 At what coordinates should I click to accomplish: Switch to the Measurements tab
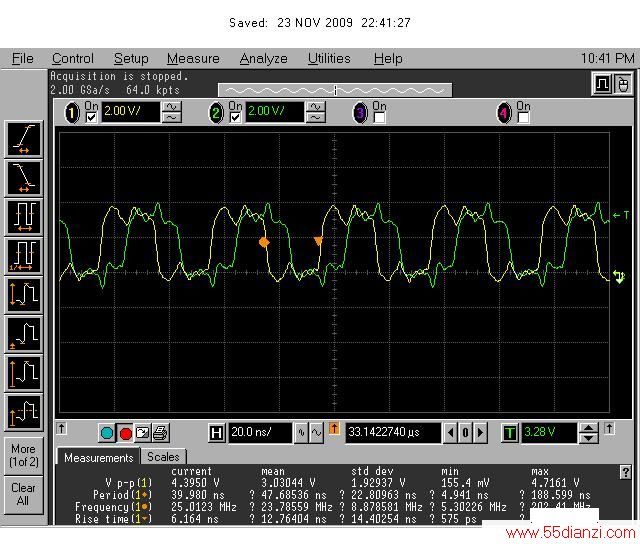[x=98, y=457]
